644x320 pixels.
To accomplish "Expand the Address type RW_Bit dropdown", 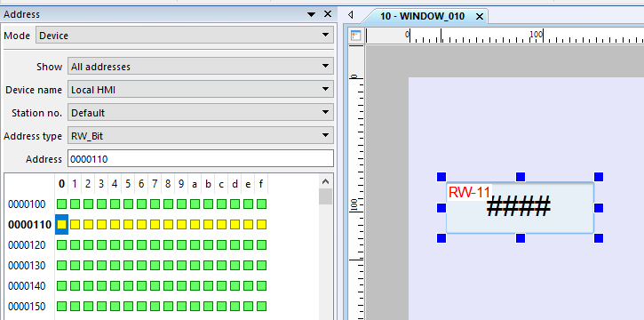I will 201,136.
